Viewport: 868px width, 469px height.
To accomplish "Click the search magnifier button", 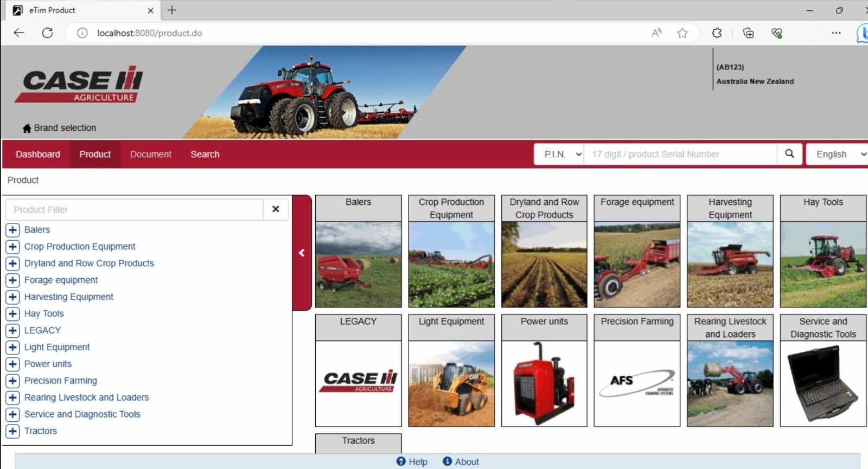I will pyautogui.click(x=790, y=154).
